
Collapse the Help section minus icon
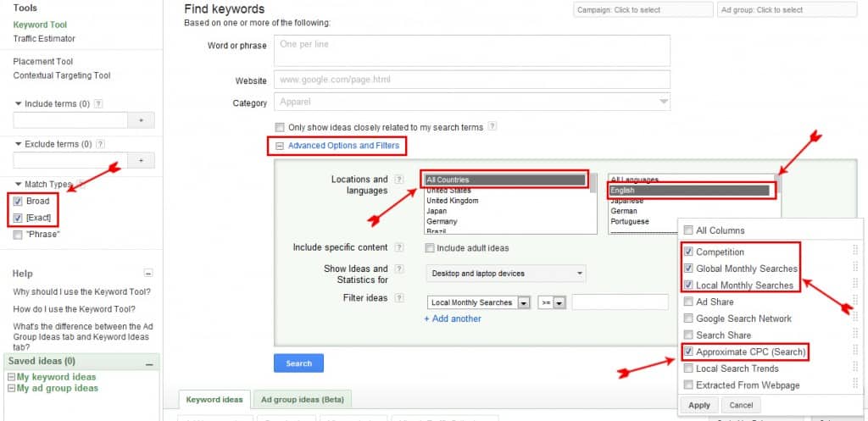pyautogui.click(x=148, y=273)
